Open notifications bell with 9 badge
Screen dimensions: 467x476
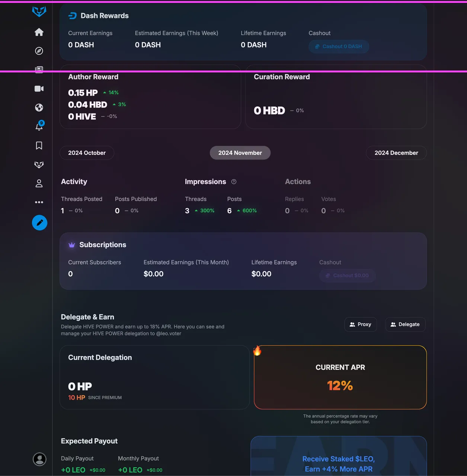39,126
